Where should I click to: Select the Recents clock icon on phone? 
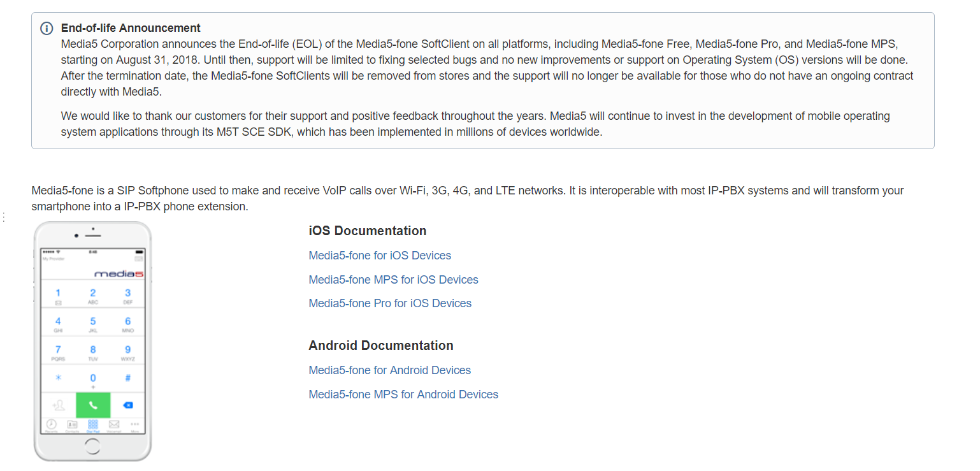coord(52,424)
